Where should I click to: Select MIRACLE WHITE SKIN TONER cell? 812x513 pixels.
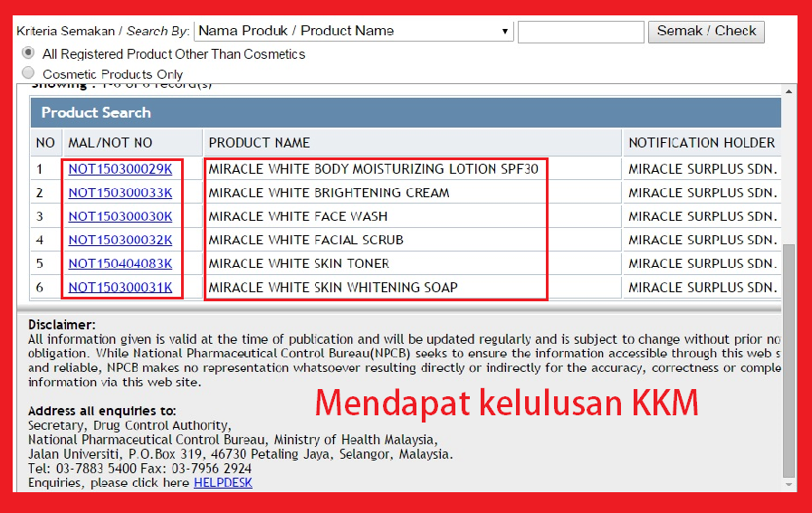[412, 263]
